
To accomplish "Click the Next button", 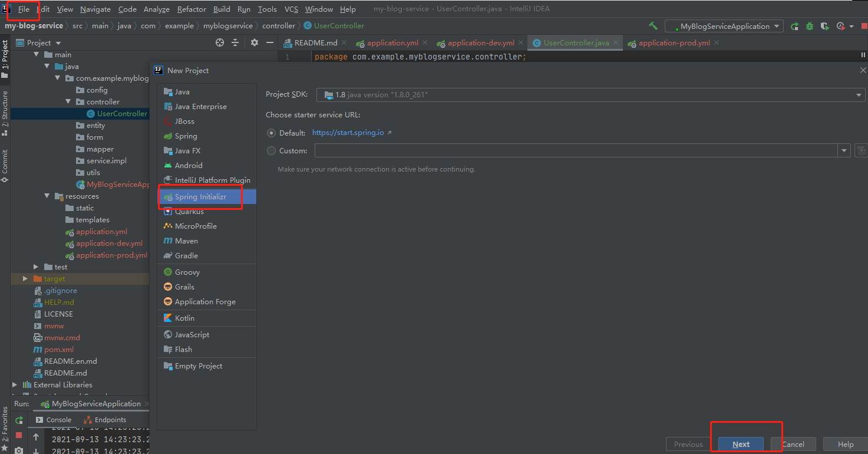I will click(x=741, y=445).
